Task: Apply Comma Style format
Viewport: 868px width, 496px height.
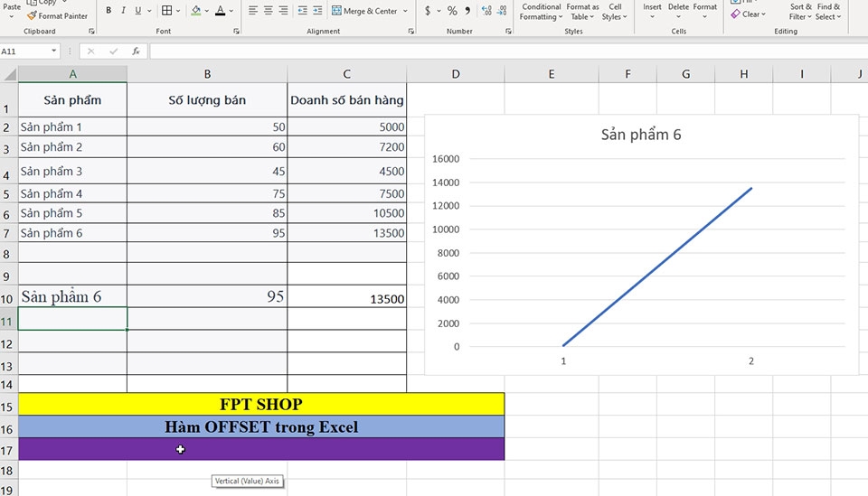Action: pos(467,11)
